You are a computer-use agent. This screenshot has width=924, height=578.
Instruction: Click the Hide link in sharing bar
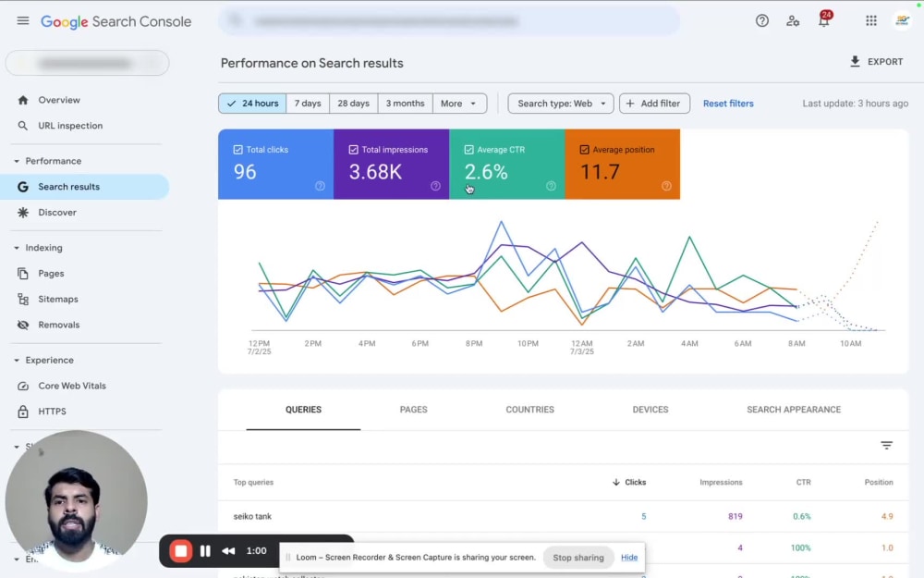click(629, 558)
